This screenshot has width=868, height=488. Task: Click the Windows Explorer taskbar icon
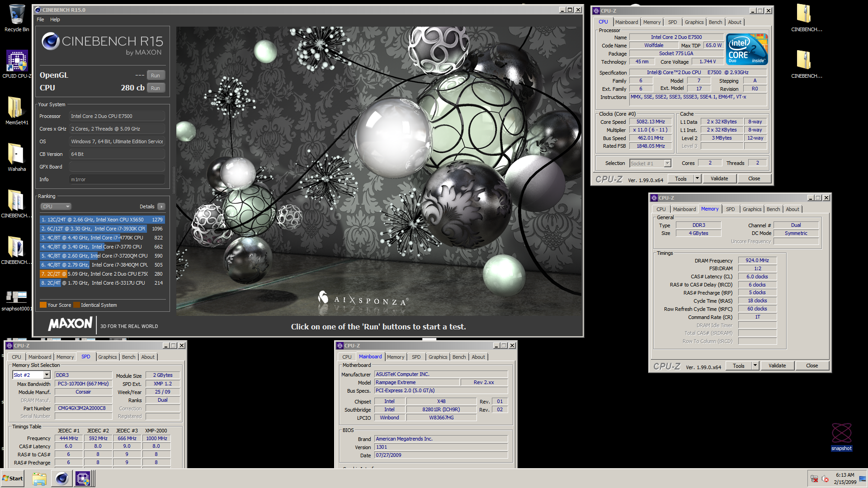coord(39,479)
